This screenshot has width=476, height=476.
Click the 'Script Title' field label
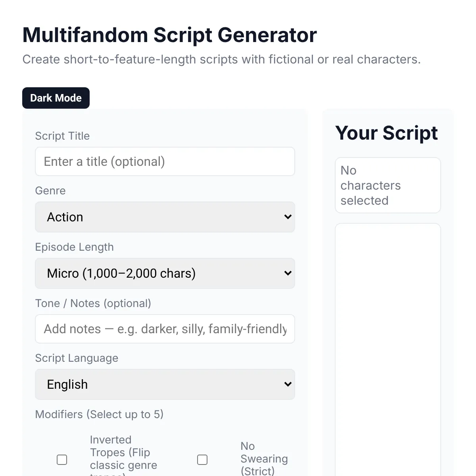[x=62, y=136]
